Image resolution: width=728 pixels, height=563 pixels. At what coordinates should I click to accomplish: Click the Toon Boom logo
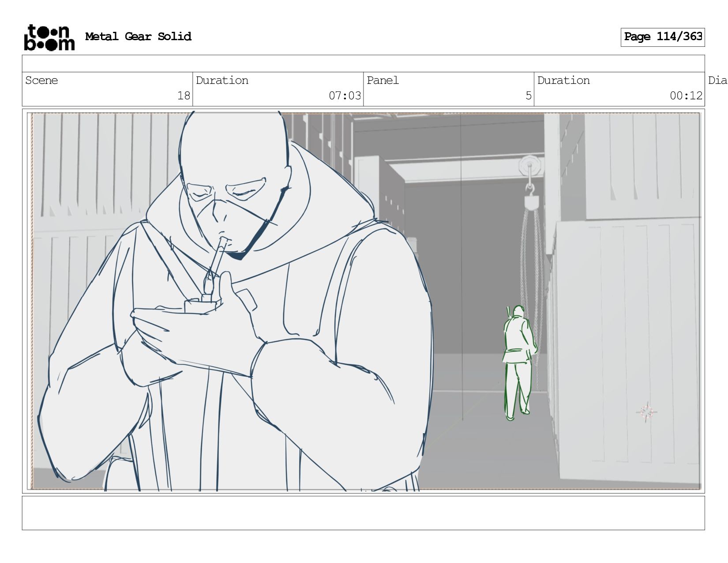click(x=49, y=37)
